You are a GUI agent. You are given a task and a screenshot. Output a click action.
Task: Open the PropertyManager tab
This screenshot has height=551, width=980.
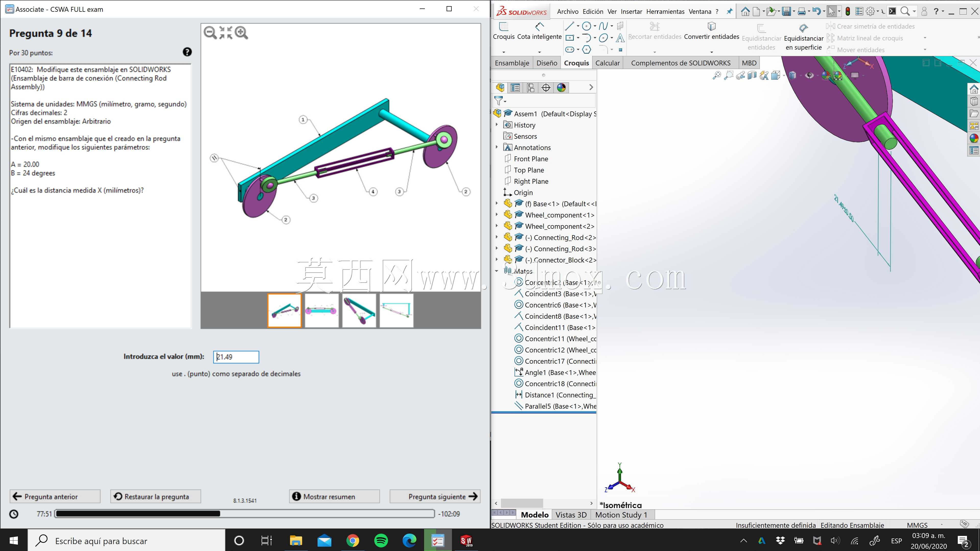[515, 88]
